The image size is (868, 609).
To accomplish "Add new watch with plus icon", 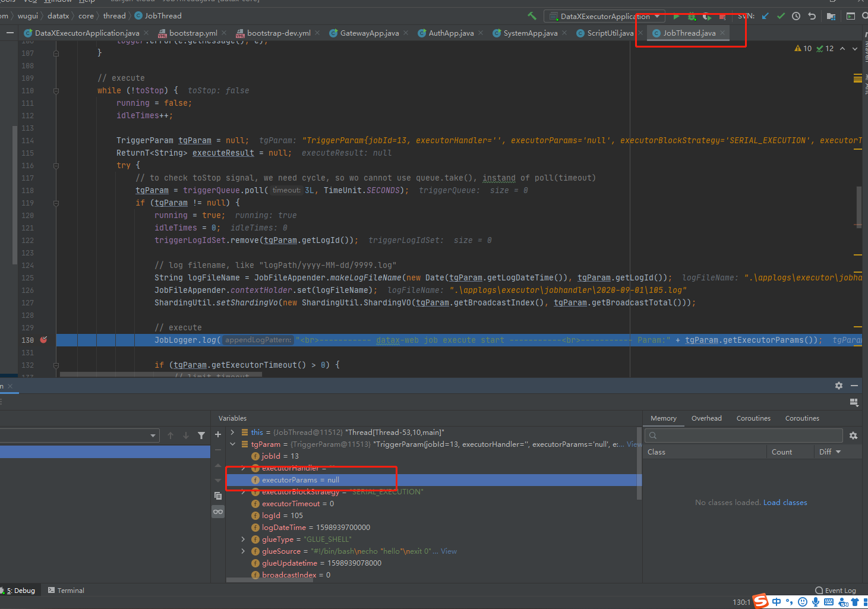I will (218, 435).
